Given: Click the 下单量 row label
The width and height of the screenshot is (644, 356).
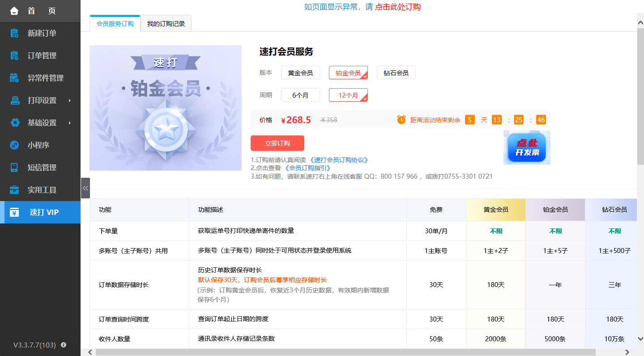Looking at the screenshot, I should [x=108, y=231].
